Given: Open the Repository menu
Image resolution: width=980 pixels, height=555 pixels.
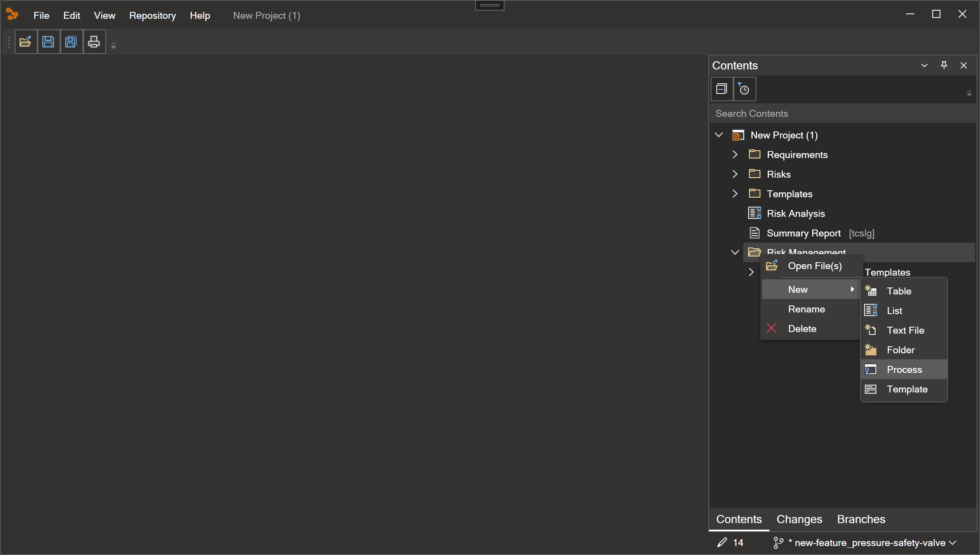Looking at the screenshot, I should coord(152,16).
